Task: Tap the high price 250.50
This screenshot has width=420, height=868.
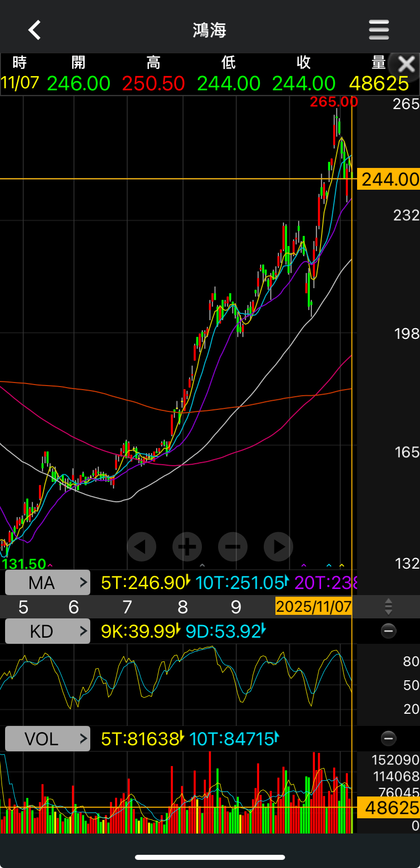Action: tap(154, 84)
